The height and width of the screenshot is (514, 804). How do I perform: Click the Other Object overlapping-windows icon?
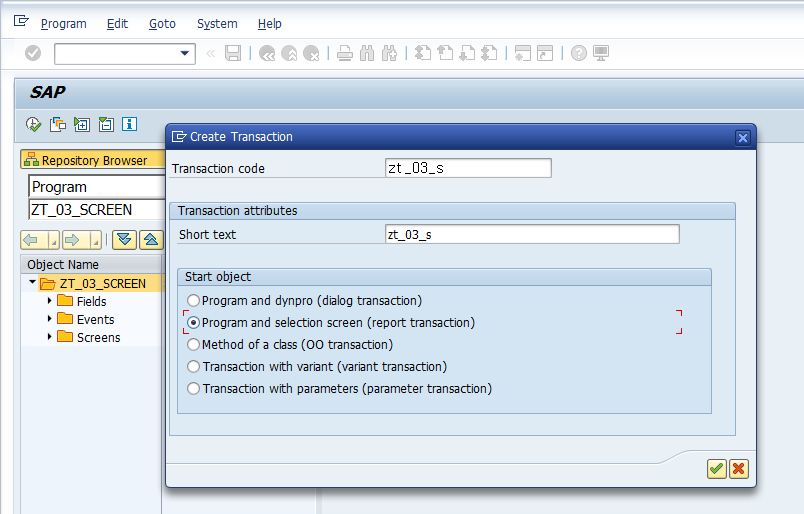click(x=57, y=124)
